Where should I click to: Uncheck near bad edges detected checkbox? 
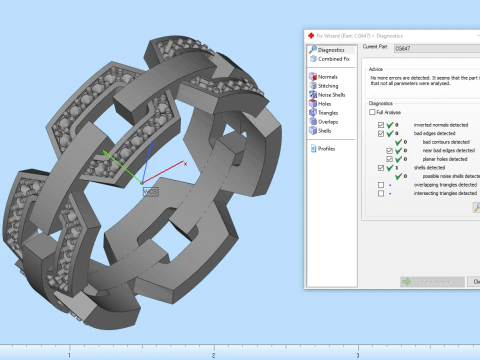point(389,151)
